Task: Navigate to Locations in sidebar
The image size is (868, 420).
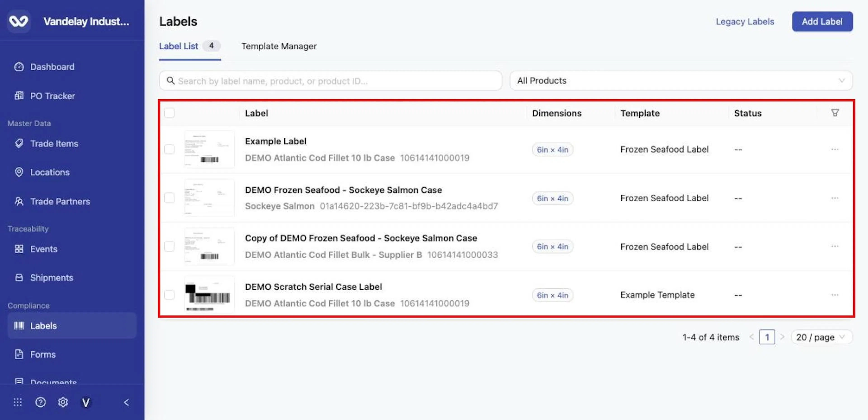Action: coord(72,172)
